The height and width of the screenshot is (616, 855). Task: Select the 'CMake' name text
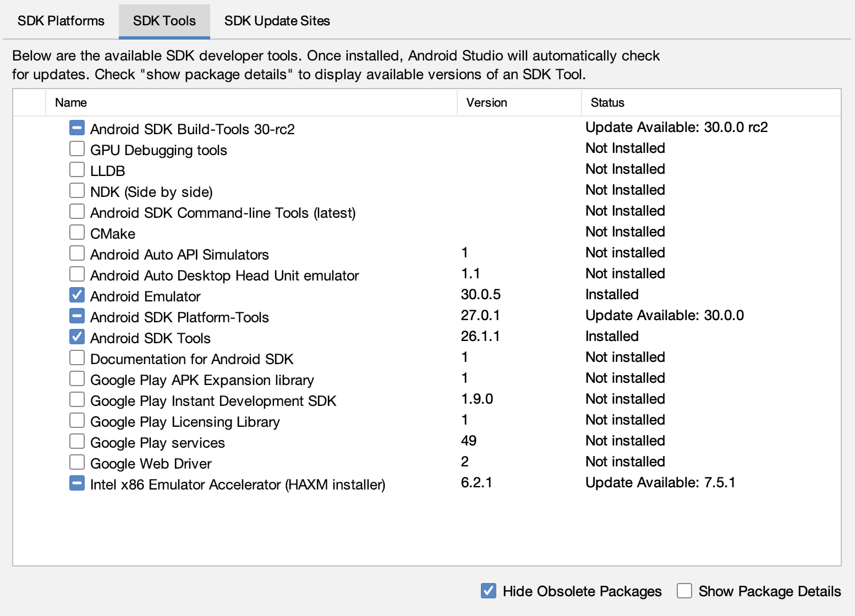[x=113, y=234]
